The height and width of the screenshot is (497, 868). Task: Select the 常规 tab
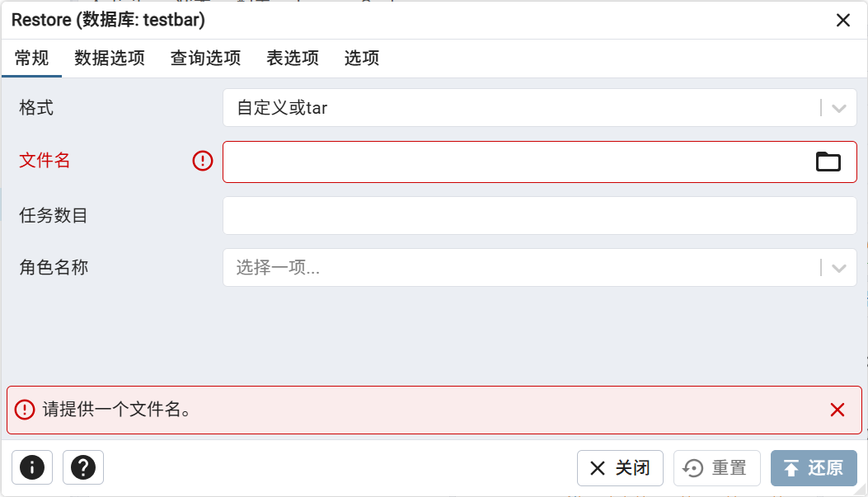32,59
